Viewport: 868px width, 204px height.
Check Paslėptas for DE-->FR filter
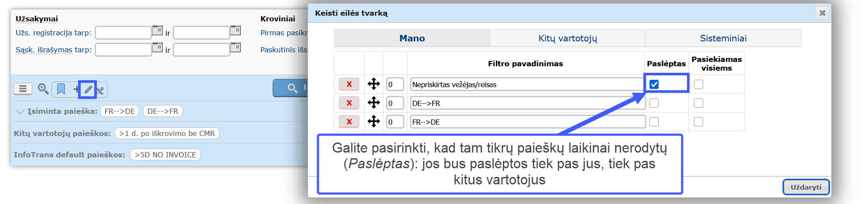[654, 103]
